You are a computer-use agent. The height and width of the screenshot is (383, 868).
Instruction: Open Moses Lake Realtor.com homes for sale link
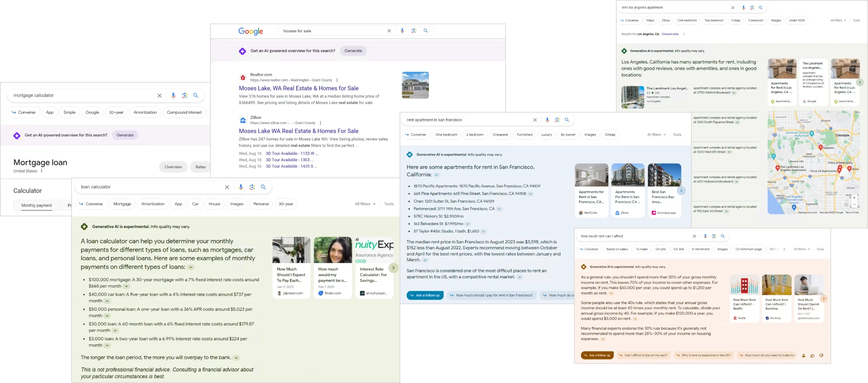point(299,88)
